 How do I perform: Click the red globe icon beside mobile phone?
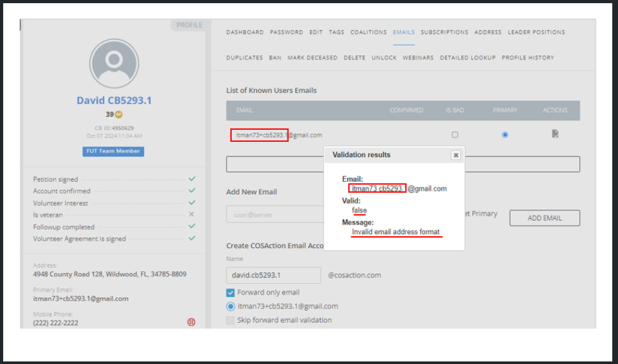pyautogui.click(x=191, y=322)
